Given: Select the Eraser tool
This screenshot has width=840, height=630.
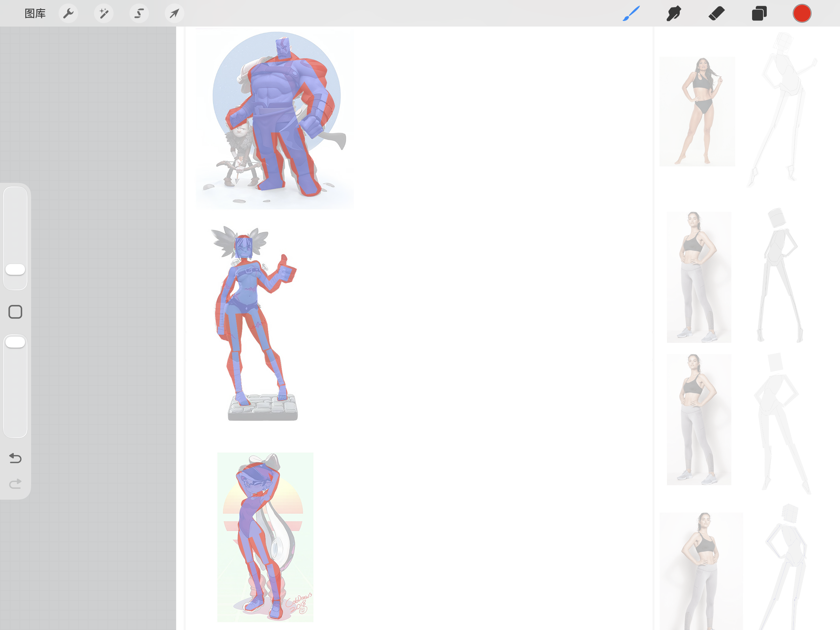Looking at the screenshot, I should pos(717,14).
